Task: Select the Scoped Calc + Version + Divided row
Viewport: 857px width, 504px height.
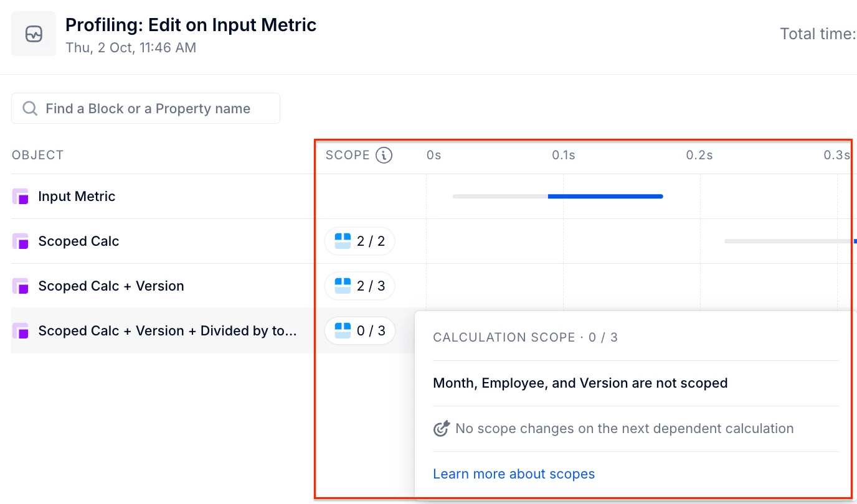Action: pos(167,331)
